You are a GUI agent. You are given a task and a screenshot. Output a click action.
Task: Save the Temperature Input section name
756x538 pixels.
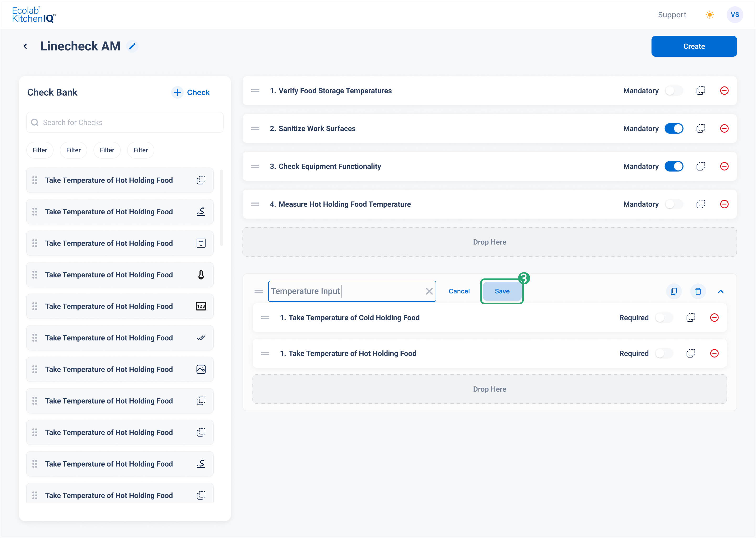point(502,291)
